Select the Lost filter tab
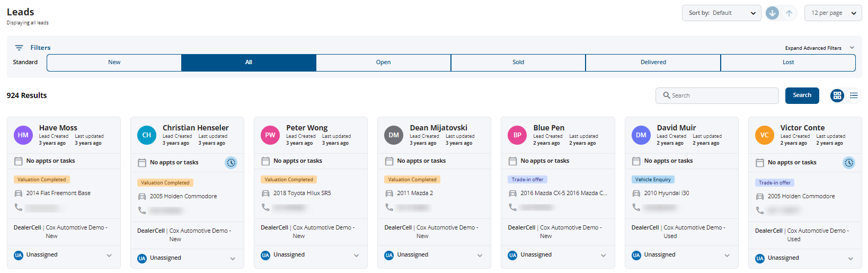The height and width of the screenshot is (273, 868). (x=789, y=63)
